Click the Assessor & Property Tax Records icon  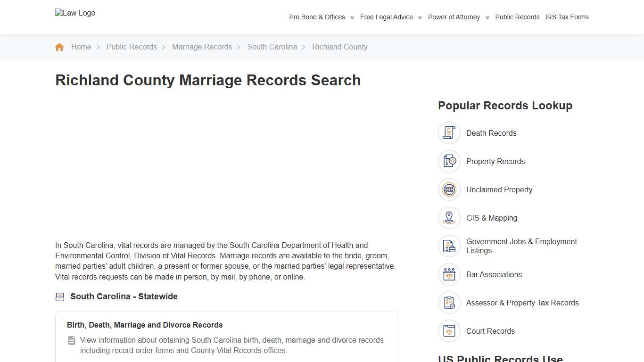[449, 303]
